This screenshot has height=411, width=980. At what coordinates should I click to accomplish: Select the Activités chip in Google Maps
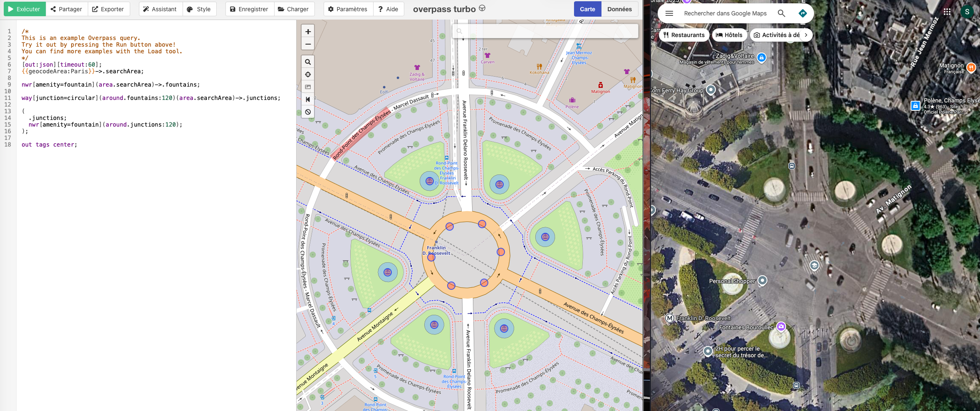pos(777,35)
